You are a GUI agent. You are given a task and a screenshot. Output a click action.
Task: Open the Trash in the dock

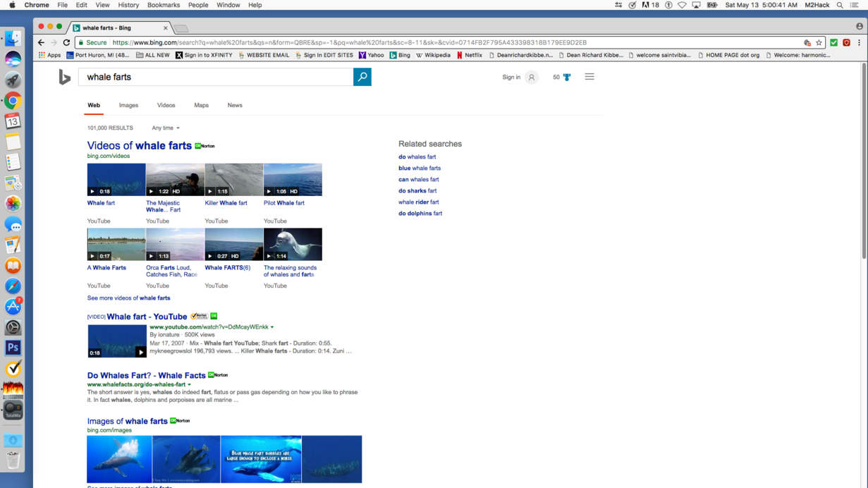(13, 460)
